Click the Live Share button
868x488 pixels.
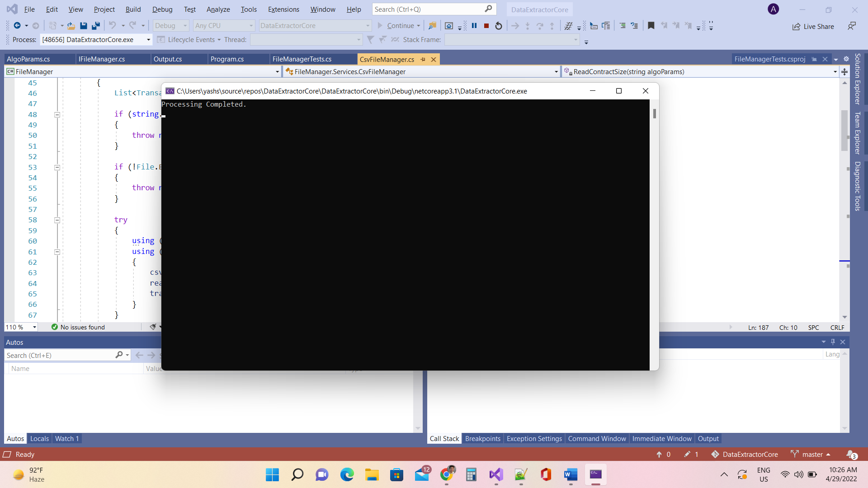(813, 26)
